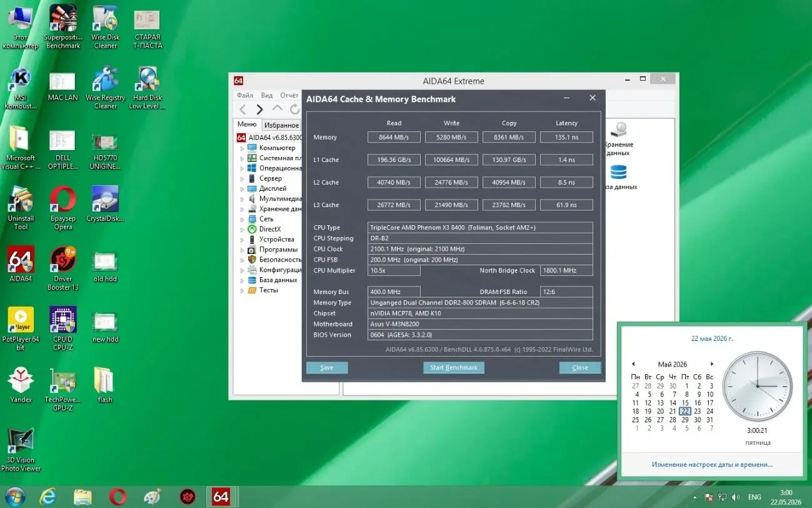
Task: Open CrystalDisk desktop shortcut
Action: coord(106,205)
